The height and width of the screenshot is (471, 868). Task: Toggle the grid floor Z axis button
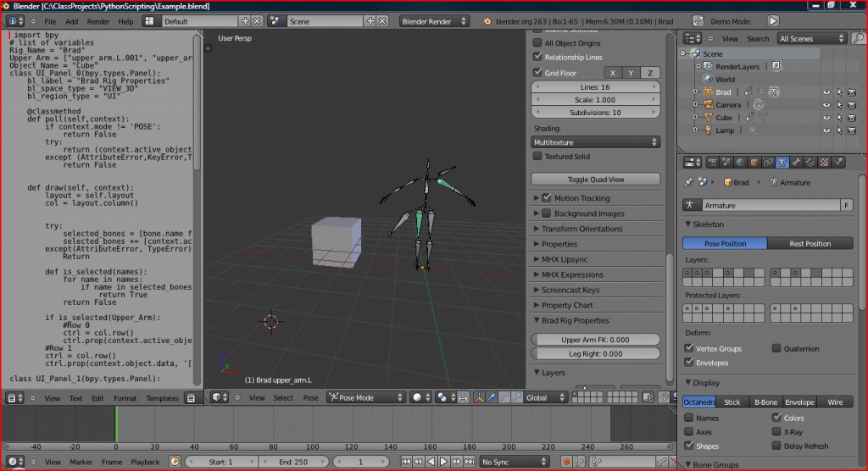tap(650, 73)
